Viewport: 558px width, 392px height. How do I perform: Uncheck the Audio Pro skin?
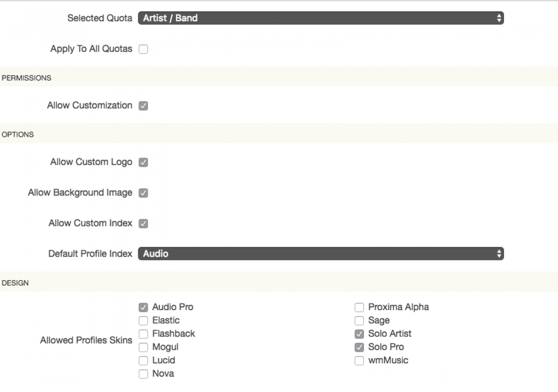pyautogui.click(x=143, y=308)
